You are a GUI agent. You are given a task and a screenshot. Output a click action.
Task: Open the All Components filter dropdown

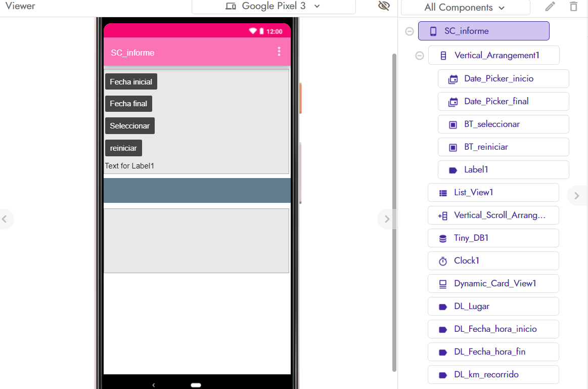(x=465, y=8)
